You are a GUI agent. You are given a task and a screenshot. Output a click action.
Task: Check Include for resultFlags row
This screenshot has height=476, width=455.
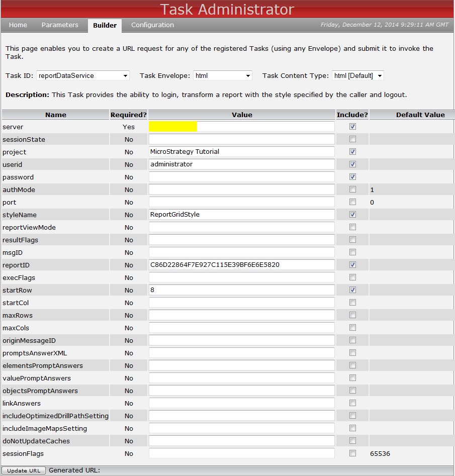tap(352, 240)
